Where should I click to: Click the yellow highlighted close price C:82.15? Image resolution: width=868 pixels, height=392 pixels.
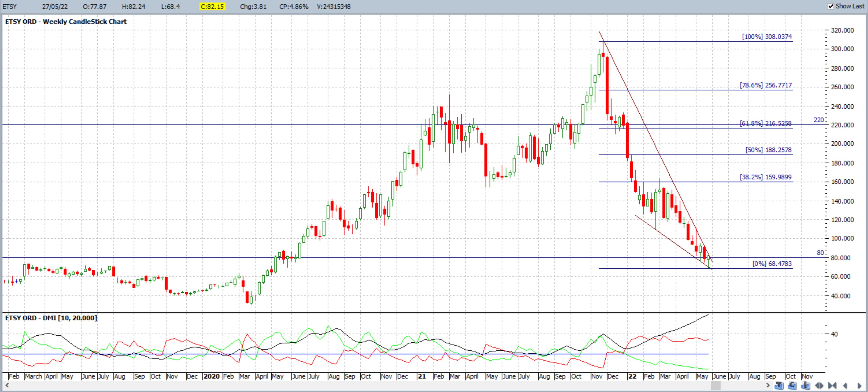[212, 6]
